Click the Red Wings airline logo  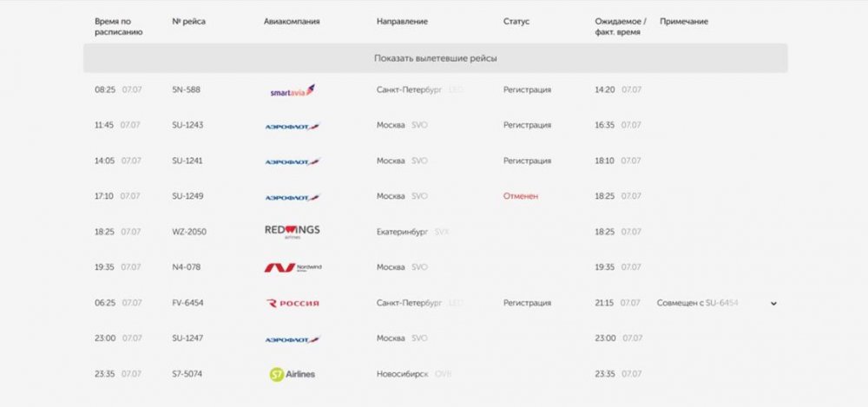click(293, 232)
